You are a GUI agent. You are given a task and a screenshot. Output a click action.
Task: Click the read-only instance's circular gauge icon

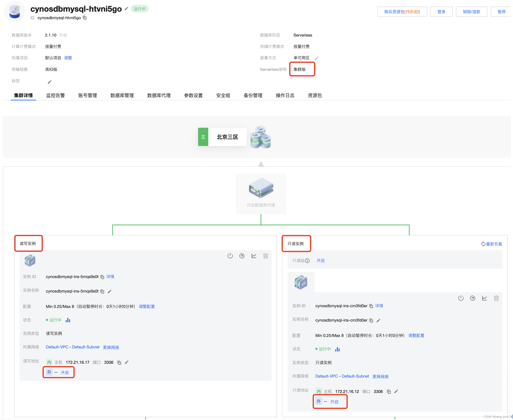click(x=473, y=298)
